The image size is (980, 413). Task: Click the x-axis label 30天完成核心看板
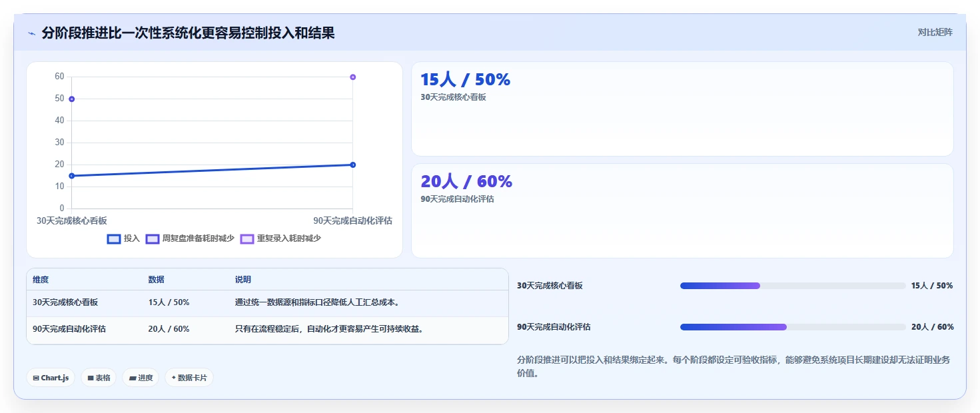pyautogui.click(x=72, y=221)
